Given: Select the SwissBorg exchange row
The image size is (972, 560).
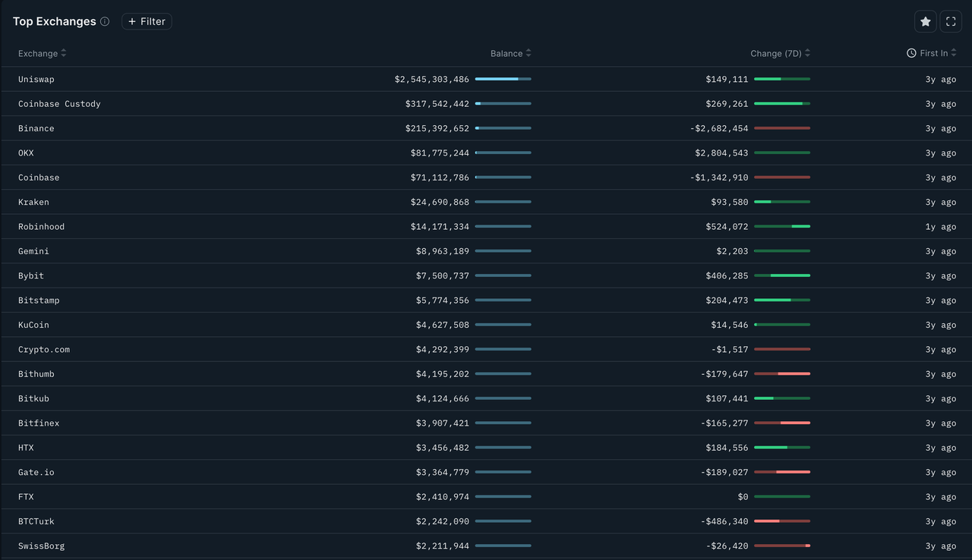Looking at the screenshot, I should pyautogui.click(x=41, y=546).
